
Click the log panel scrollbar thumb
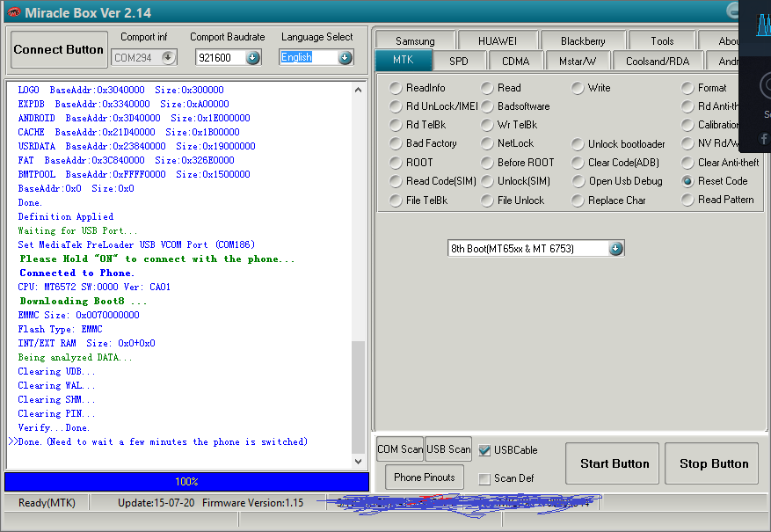[x=358, y=397]
